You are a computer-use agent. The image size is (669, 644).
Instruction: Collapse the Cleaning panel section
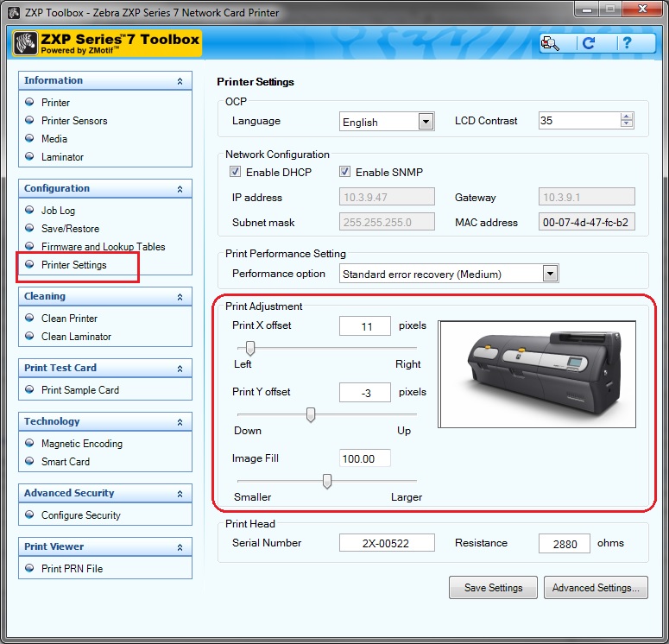[x=180, y=297]
